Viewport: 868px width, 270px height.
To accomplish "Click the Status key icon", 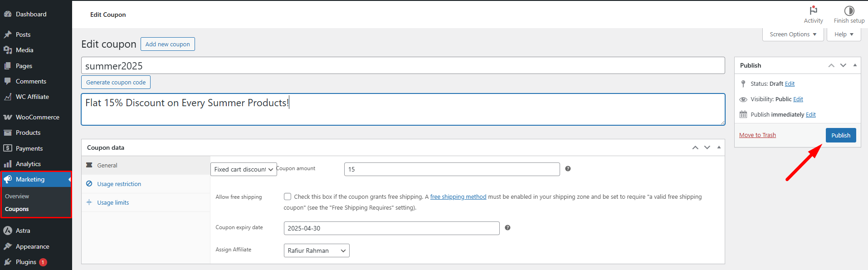I will point(743,83).
